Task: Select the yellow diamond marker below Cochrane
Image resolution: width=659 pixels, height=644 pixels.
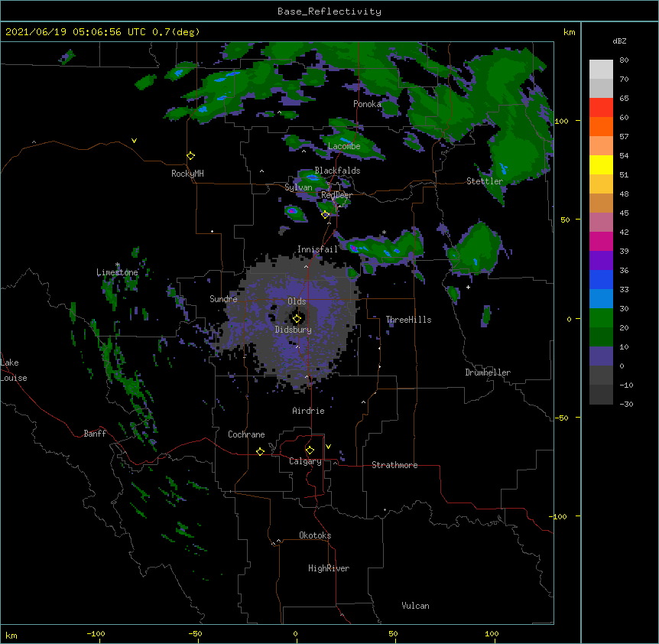Action: (260, 451)
